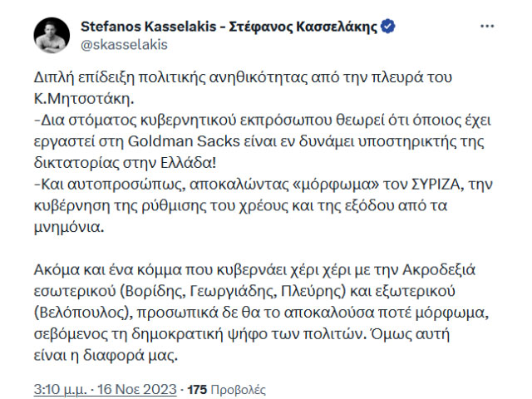Screen dimensions: 532x399
Task: Click the blue verified badge icon
Action: pos(388,27)
